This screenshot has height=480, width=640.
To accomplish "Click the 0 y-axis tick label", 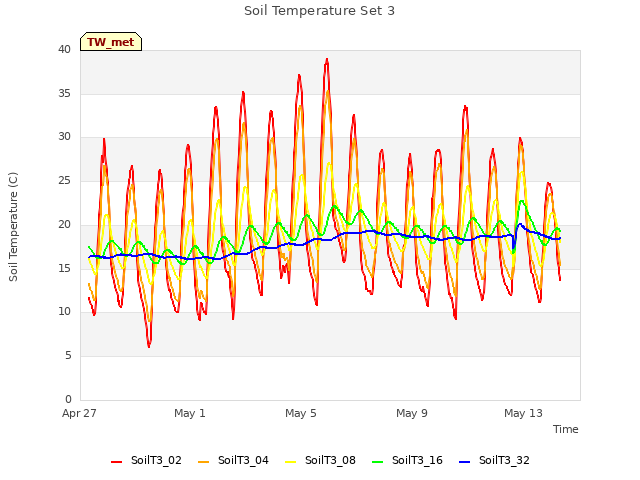I will coord(68,400).
